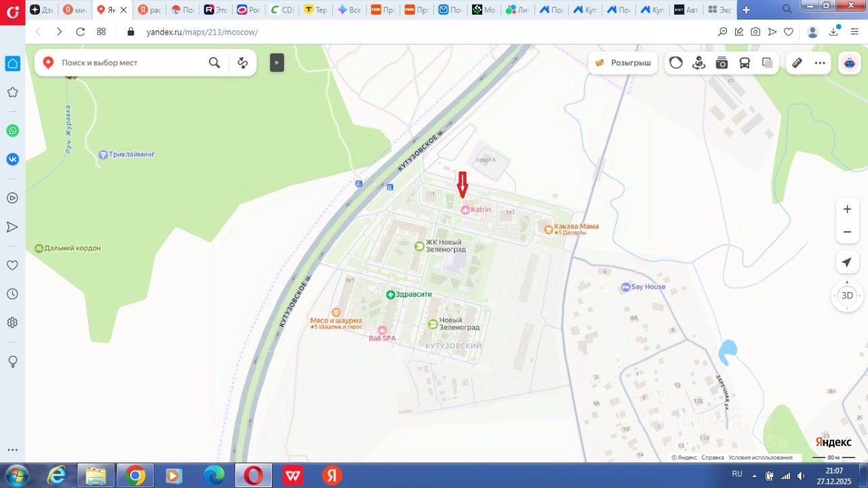Expand the collapsed side panel arrow
The width and height of the screenshot is (868, 488).
tap(277, 63)
